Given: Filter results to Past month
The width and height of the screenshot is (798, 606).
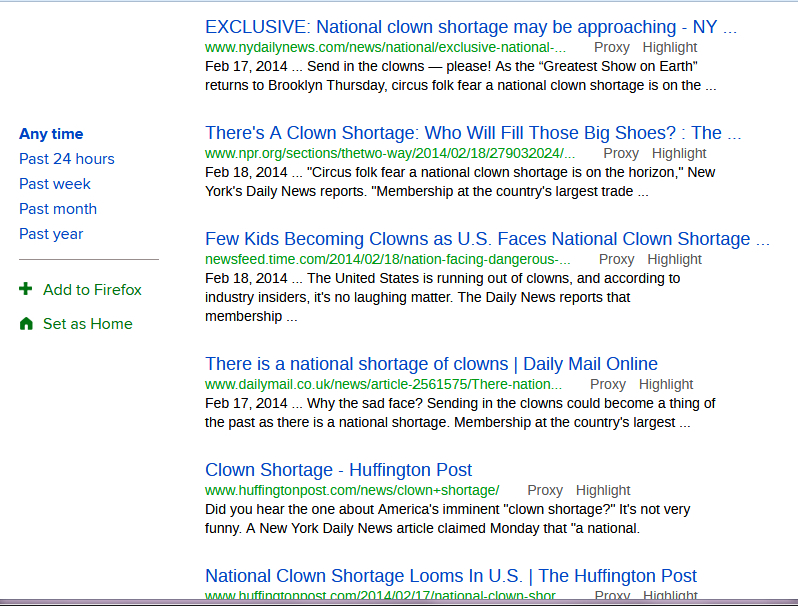Looking at the screenshot, I should (x=58, y=209).
